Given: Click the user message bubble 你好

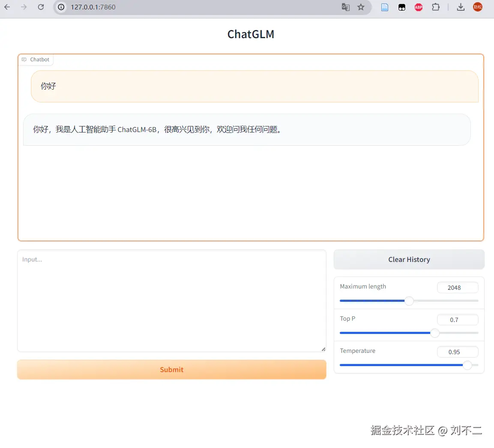Looking at the screenshot, I should 254,86.
